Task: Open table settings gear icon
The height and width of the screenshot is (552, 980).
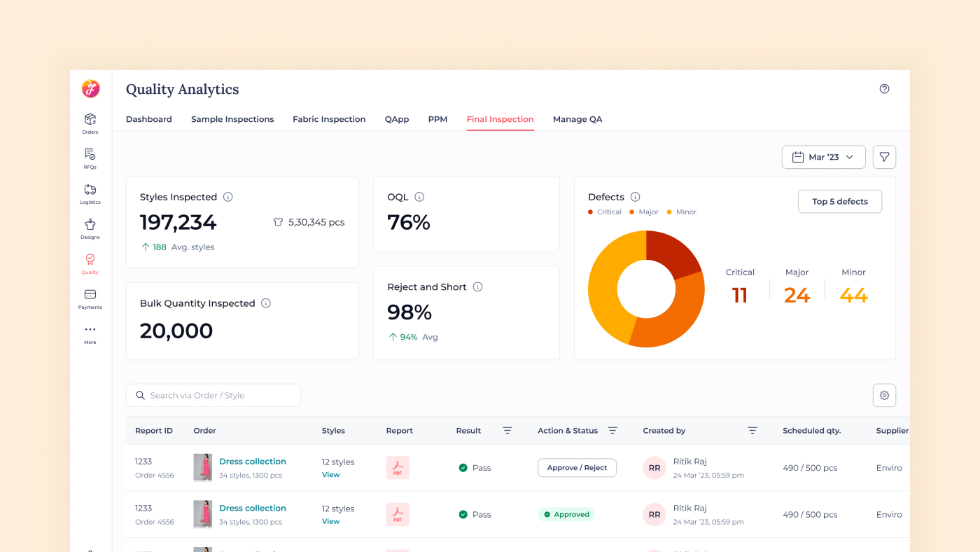Action: (x=884, y=395)
